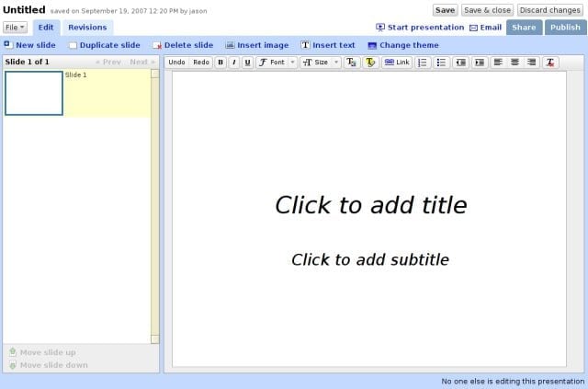Open the Publish tab
This screenshot has width=588, height=389.
click(x=565, y=28)
